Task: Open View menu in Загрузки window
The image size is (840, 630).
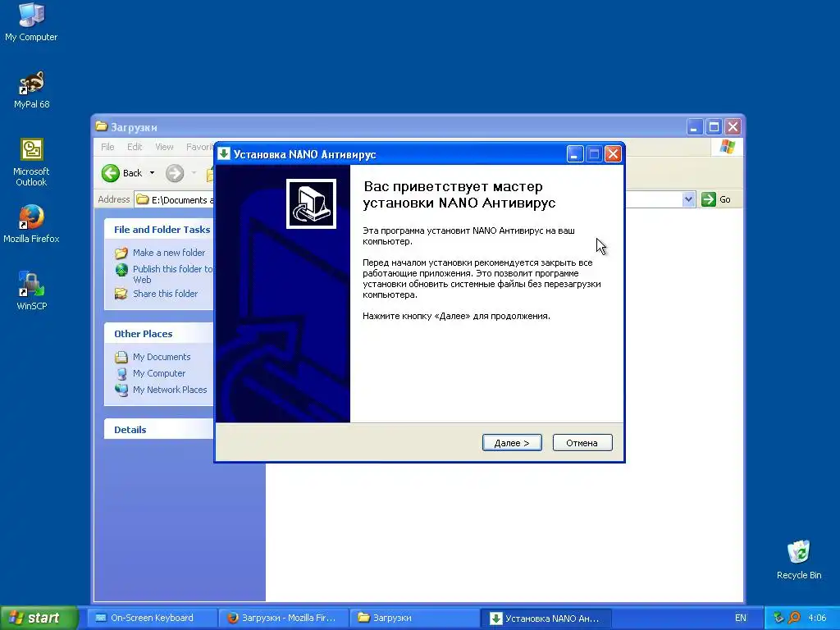Action: tap(164, 147)
